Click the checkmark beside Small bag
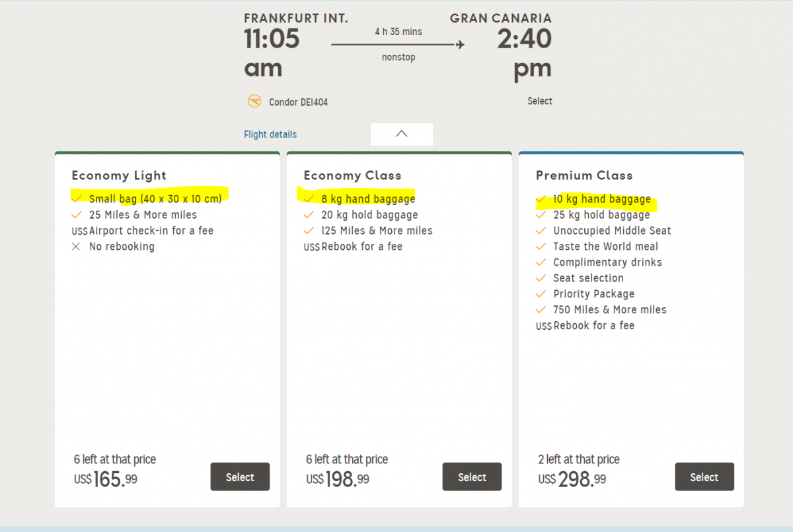 [77, 198]
